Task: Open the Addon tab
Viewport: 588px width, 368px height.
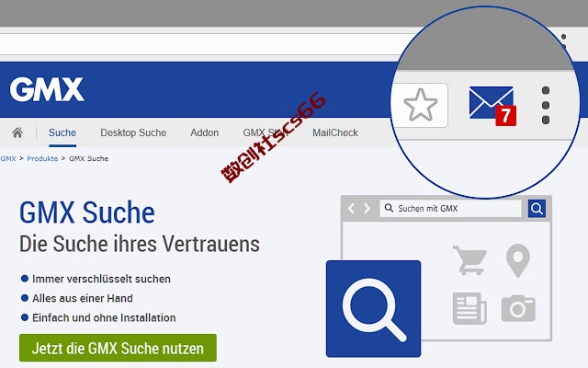Action: pos(204,132)
